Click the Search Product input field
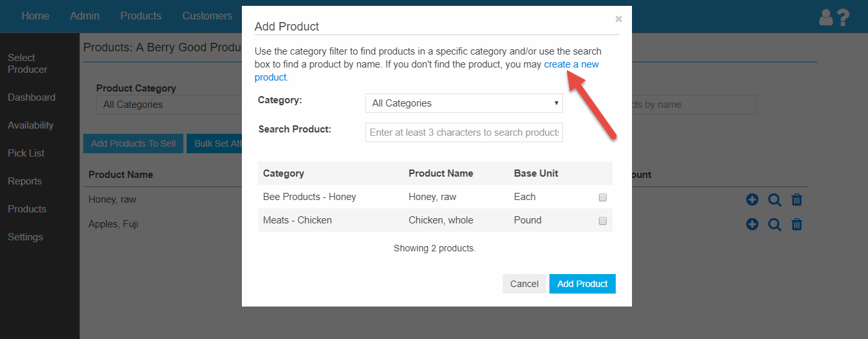868x339 pixels. 464,132
